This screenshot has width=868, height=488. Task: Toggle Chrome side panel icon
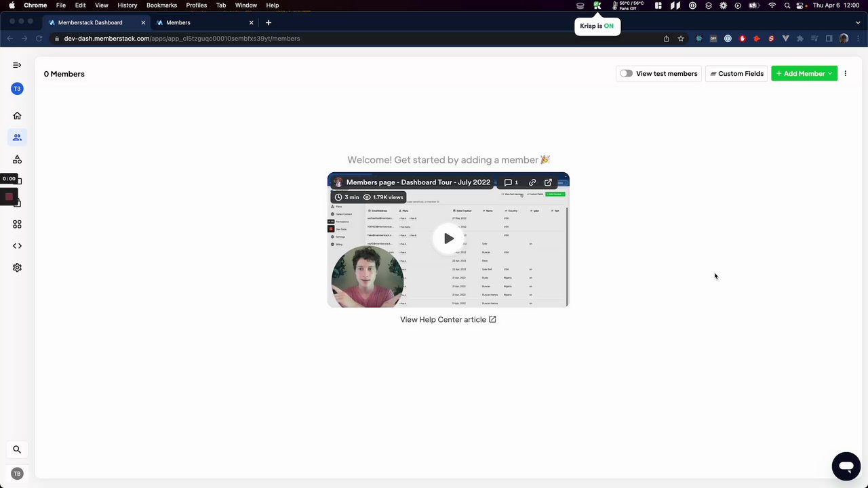click(829, 39)
